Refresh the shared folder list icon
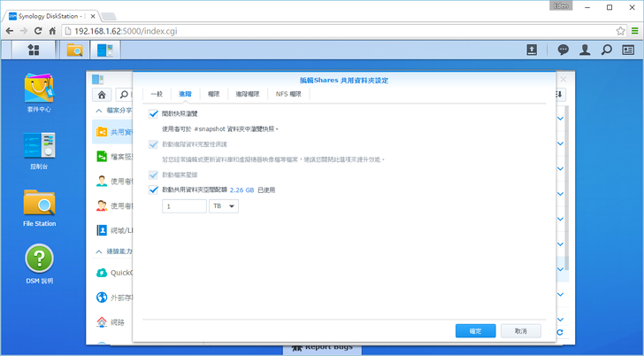The image size is (644, 356). (560, 332)
